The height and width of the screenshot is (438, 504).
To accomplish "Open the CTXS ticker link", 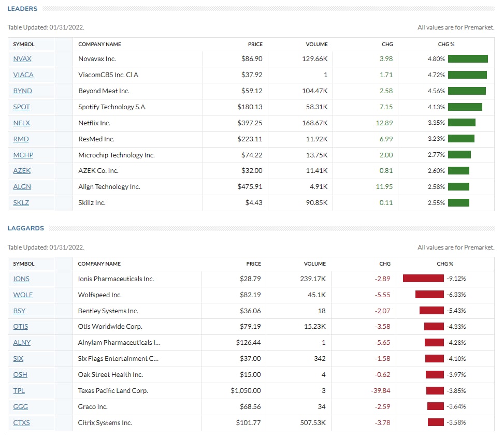I will click(22, 423).
